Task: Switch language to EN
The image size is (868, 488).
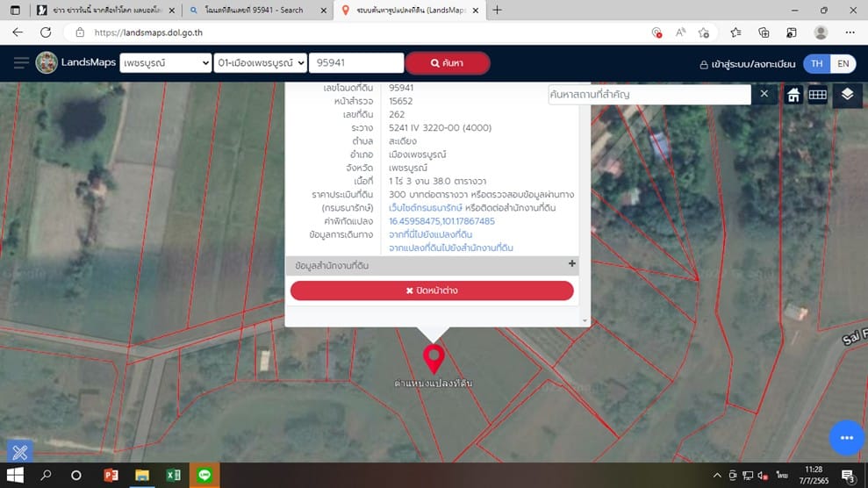Action: [843, 63]
